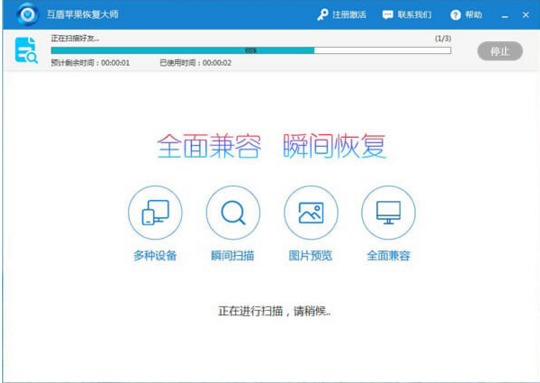The image size is (540, 383).
Task: Click the 互盾苹果恢复大师 title text
Action: pyautogui.click(x=83, y=14)
